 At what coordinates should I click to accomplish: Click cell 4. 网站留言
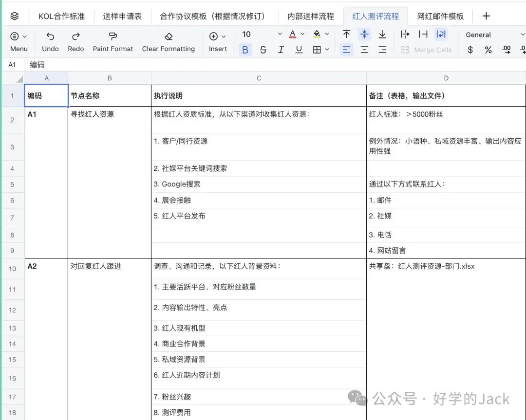[x=446, y=250]
